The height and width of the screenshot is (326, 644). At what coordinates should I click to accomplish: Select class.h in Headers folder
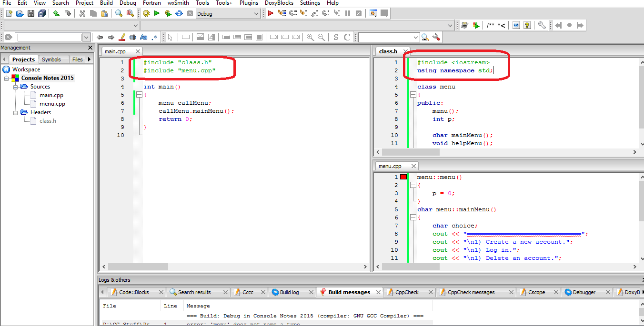click(x=48, y=121)
